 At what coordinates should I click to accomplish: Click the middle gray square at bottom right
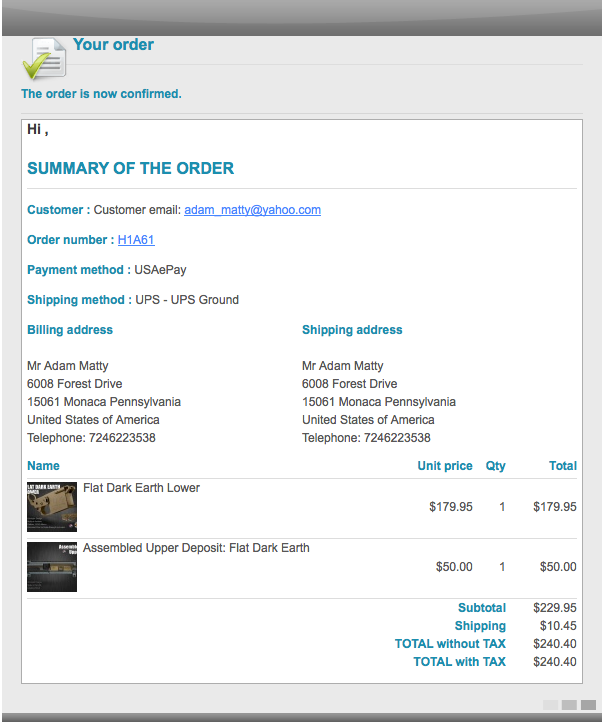(569, 705)
